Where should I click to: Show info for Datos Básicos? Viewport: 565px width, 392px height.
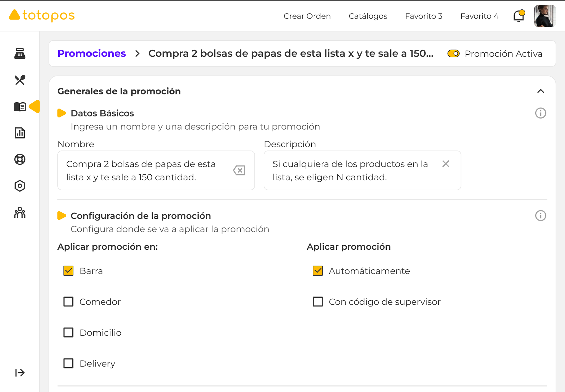540,113
